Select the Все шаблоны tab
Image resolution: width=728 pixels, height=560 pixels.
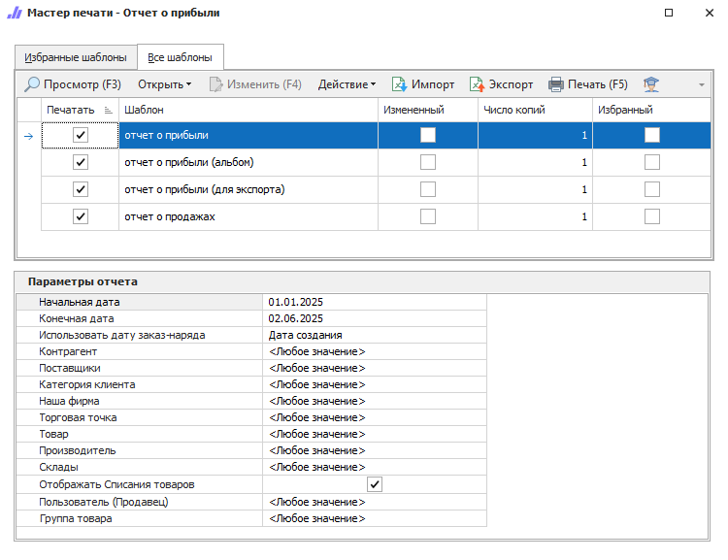point(181,57)
